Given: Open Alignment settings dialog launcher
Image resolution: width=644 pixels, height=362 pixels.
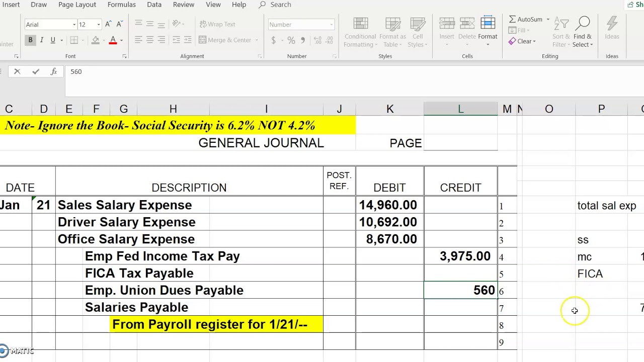Looking at the screenshot, I should click(259, 56).
